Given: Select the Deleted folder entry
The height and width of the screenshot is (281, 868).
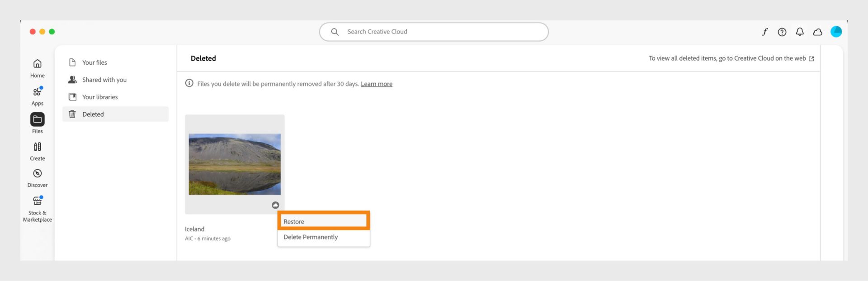Looking at the screenshot, I should click(x=93, y=114).
